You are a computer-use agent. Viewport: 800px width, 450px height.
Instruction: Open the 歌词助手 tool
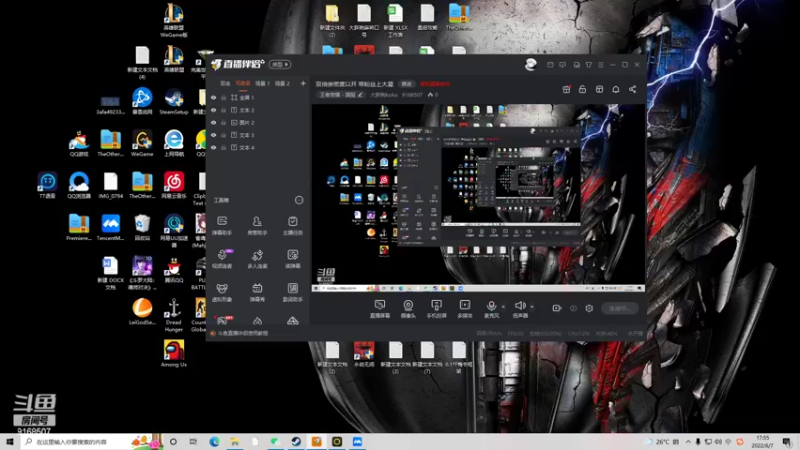pyautogui.click(x=292, y=292)
